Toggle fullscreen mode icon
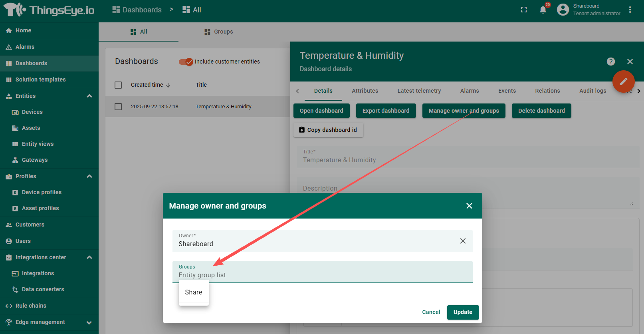 click(524, 10)
